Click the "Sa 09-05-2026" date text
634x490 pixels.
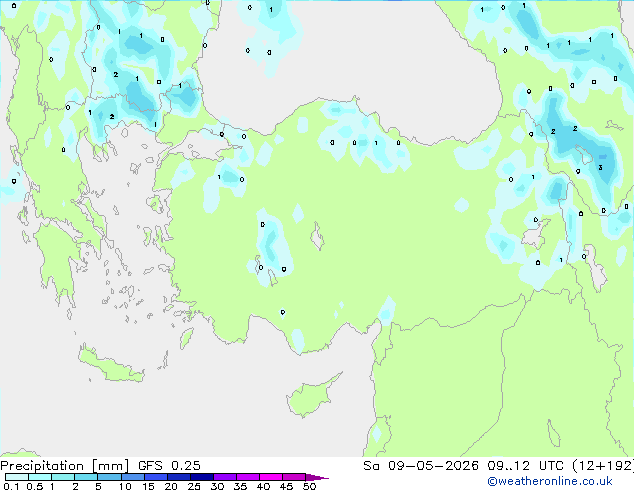tap(421, 466)
